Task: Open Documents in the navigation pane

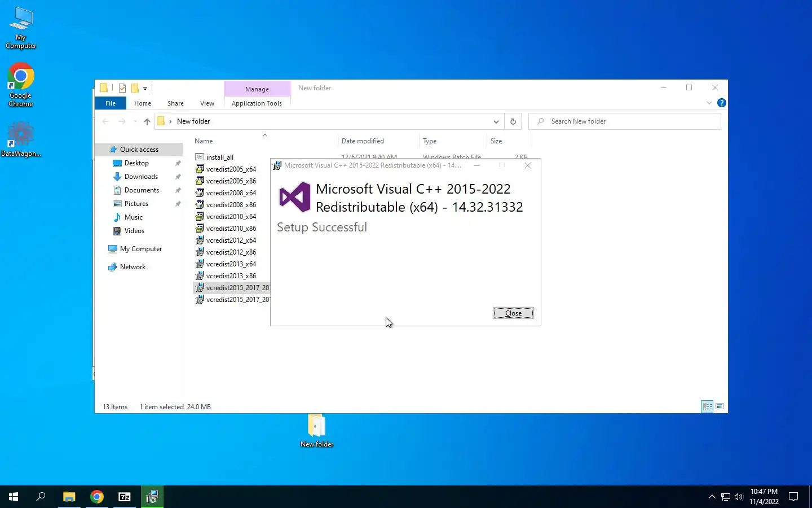Action: 142,190
